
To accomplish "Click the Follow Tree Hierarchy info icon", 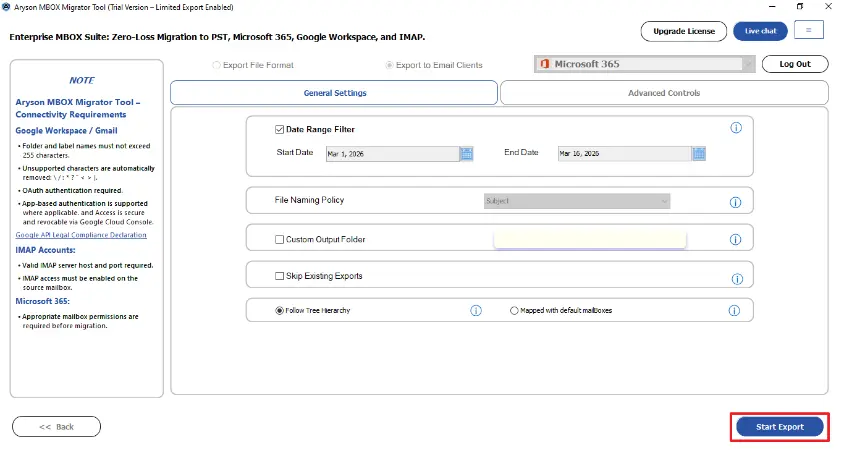I will (x=476, y=311).
